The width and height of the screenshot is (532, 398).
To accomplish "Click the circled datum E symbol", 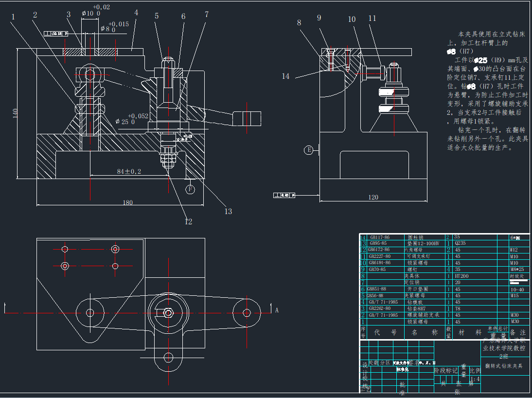I will click(308, 149).
